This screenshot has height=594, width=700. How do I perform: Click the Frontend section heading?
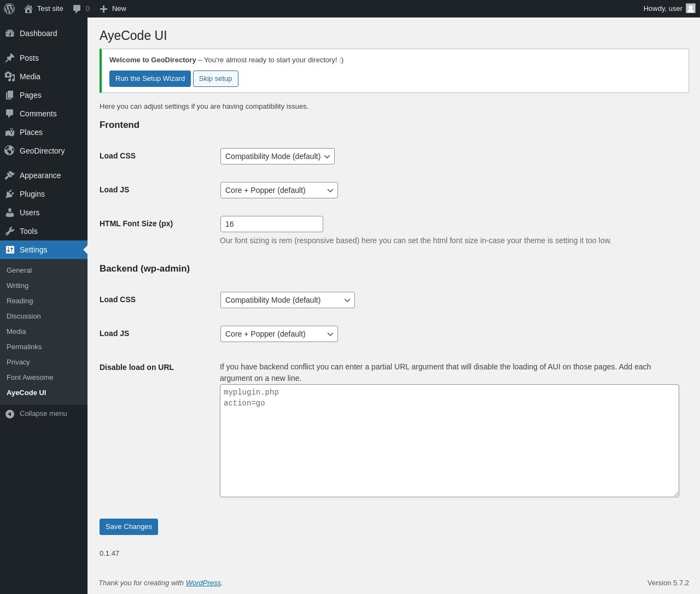coord(119,125)
